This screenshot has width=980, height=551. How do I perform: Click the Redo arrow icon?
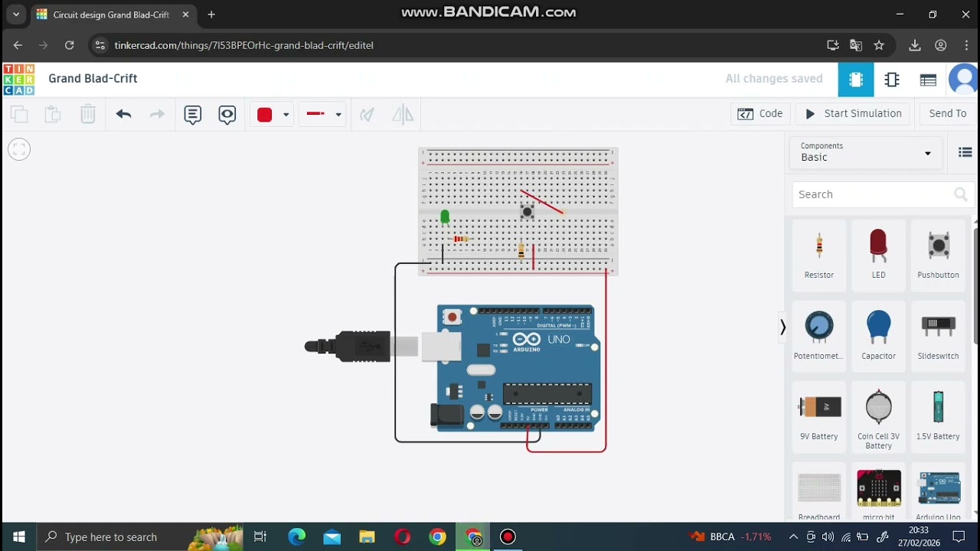pos(157,115)
